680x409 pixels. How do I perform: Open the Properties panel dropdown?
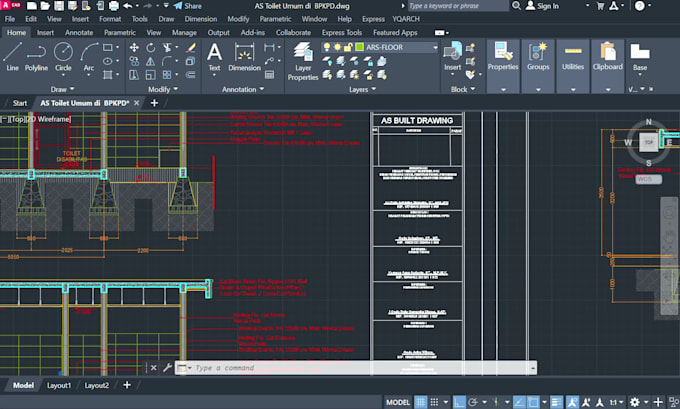tap(503, 90)
